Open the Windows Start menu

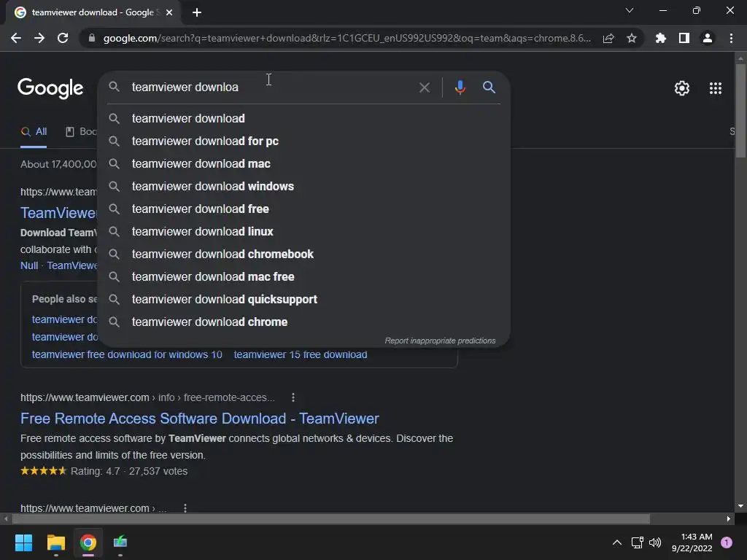[x=23, y=542]
